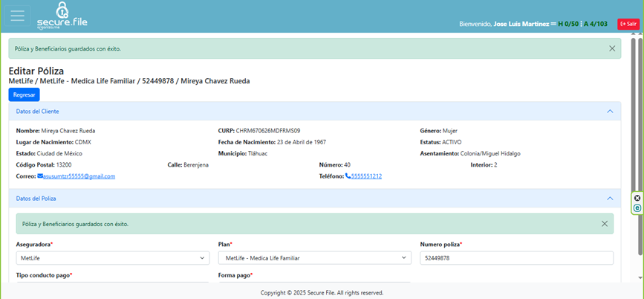Viewport: 644px width, 299px height.
Task: Click the green floating widget icon at right edge
Action: coord(637,208)
